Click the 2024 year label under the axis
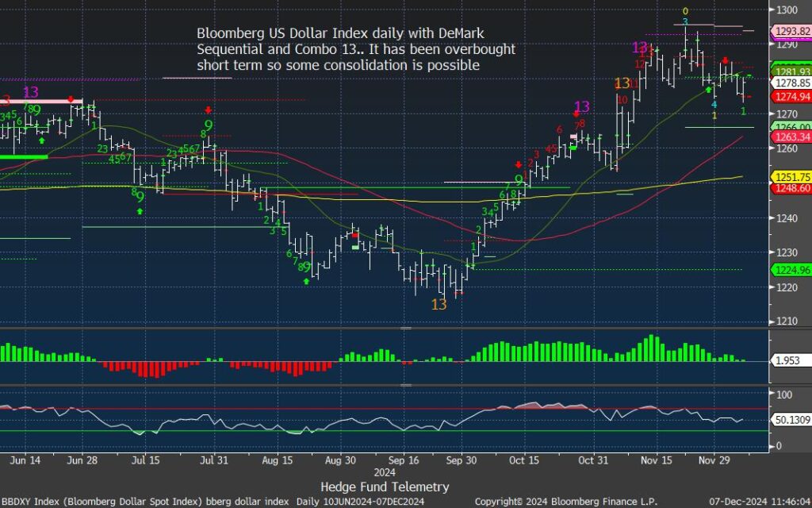 [x=385, y=472]
